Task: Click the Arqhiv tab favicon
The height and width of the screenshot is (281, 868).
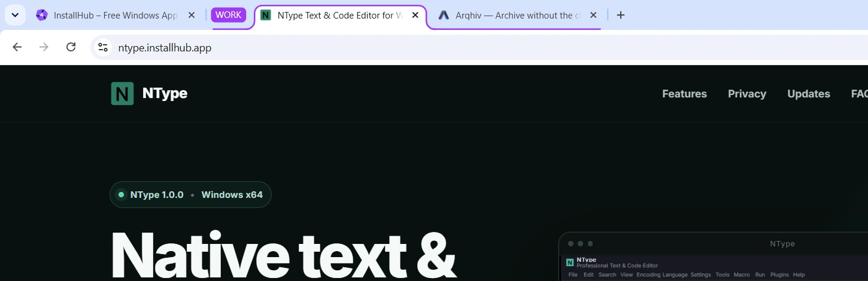Action: coord(444,16)
